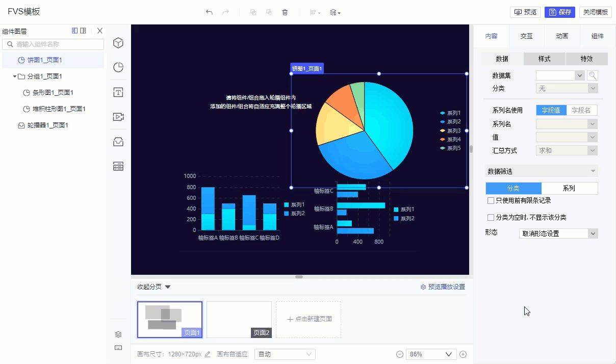Screen dimensions: 616x364
Task: Click the keyboard shortcuts icon at sidebar bottom
Action: pos(118,348)
